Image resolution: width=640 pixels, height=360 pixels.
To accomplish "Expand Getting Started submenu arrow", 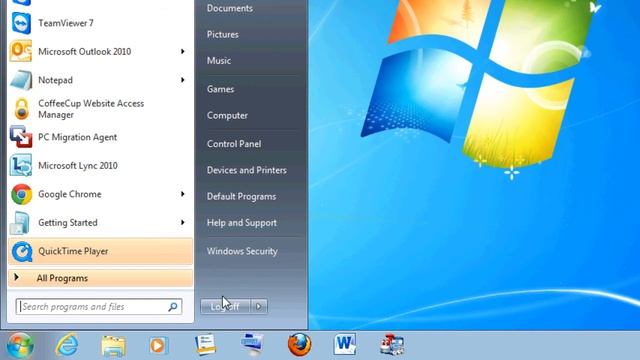I will pos(182,223).
